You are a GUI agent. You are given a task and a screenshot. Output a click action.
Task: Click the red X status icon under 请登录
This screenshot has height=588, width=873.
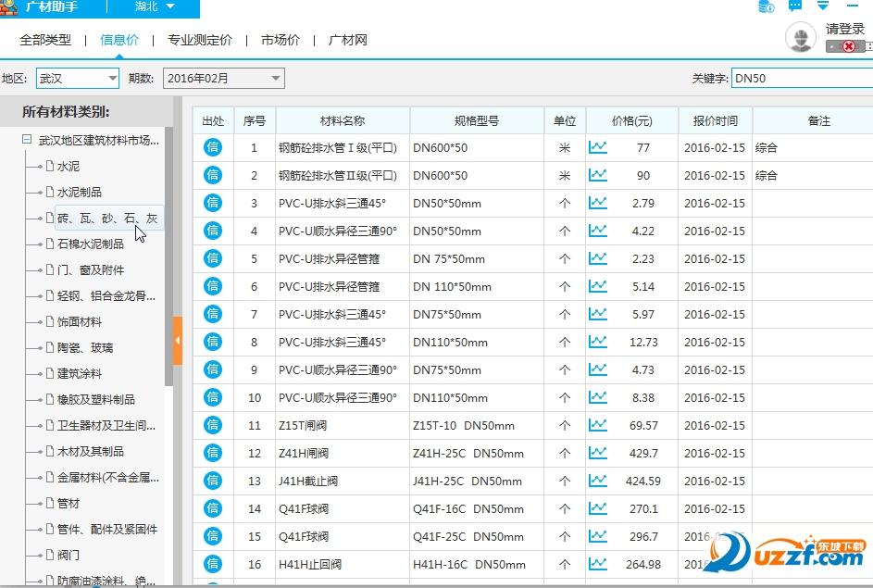pos(849,46)
